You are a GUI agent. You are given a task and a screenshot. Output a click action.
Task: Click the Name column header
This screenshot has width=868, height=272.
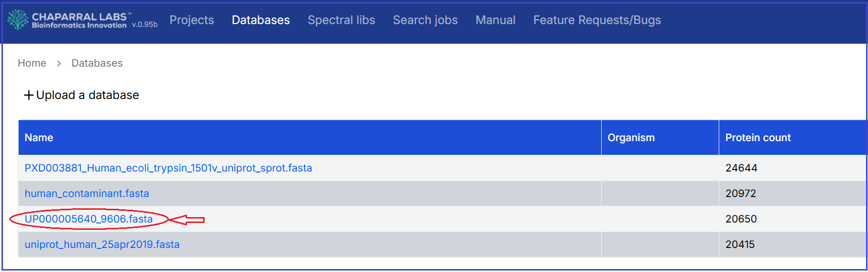click(39, 138)
